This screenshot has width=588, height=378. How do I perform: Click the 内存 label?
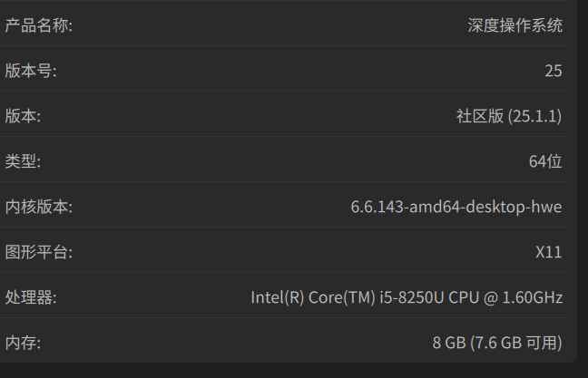click(23, 343)
